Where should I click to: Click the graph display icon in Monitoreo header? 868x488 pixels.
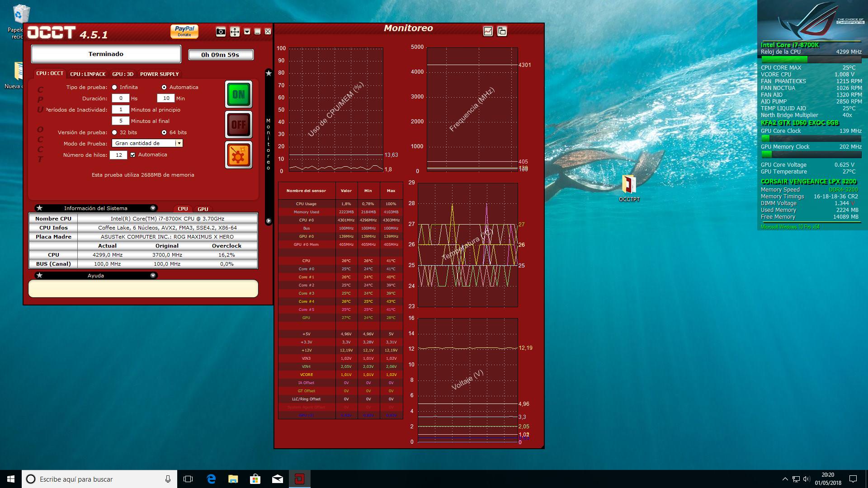pos(488,31)
